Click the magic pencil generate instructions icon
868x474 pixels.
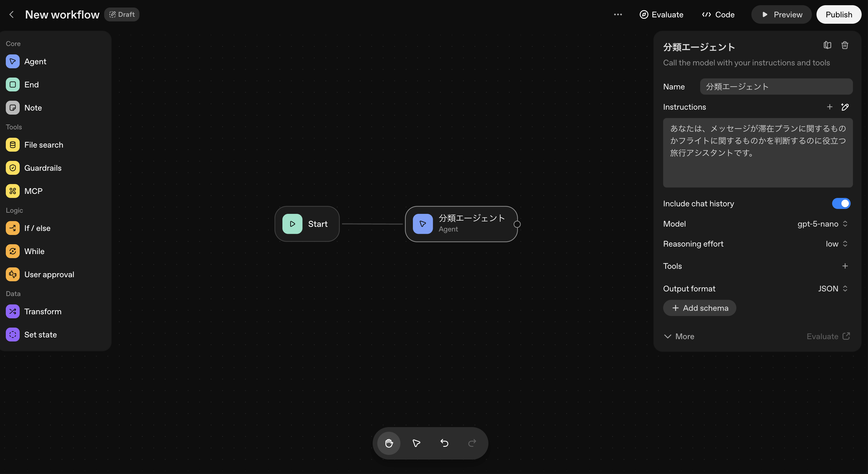pyautogui.click(x=845, y=107)
